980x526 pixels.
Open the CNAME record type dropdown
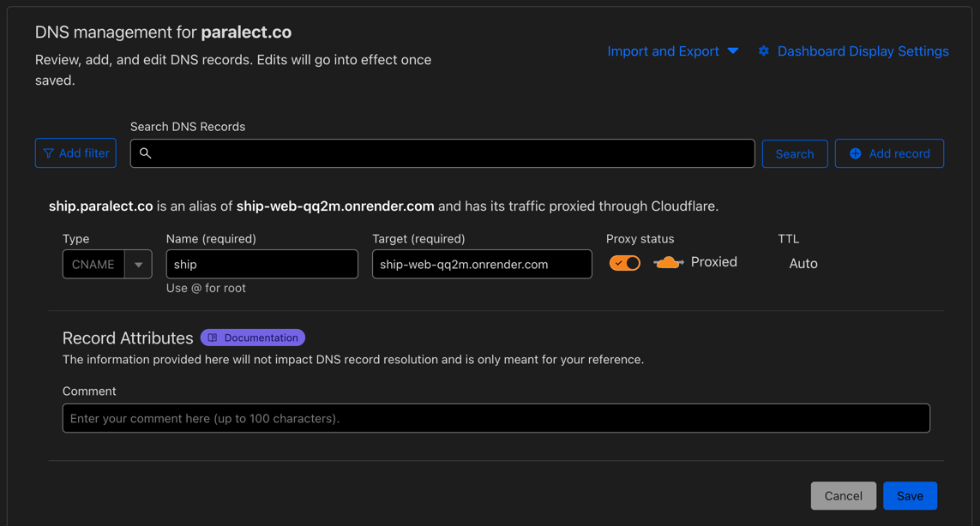click(x=138, y=264)
